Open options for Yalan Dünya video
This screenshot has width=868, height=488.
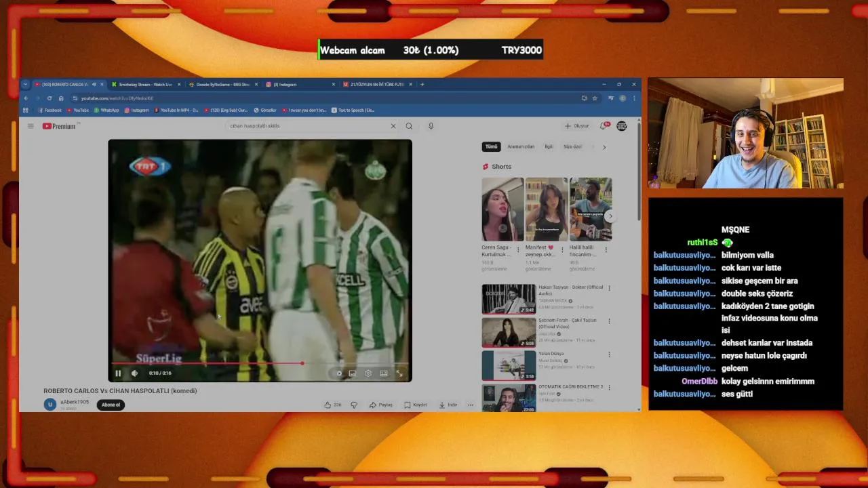tap(609, 354)
